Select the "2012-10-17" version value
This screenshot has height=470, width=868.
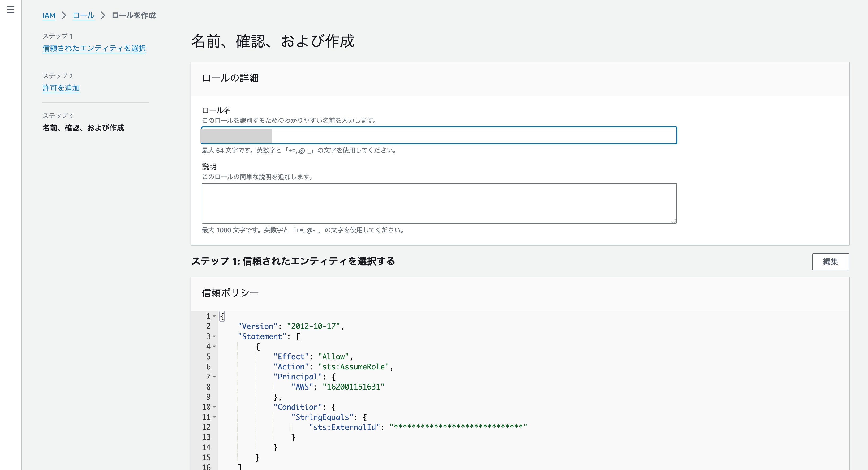(x=313, y=326)
